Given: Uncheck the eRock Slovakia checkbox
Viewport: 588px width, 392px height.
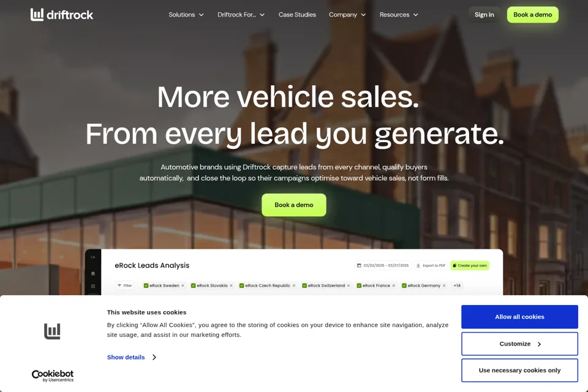Looking at the screenshot, I should point(193,285).
